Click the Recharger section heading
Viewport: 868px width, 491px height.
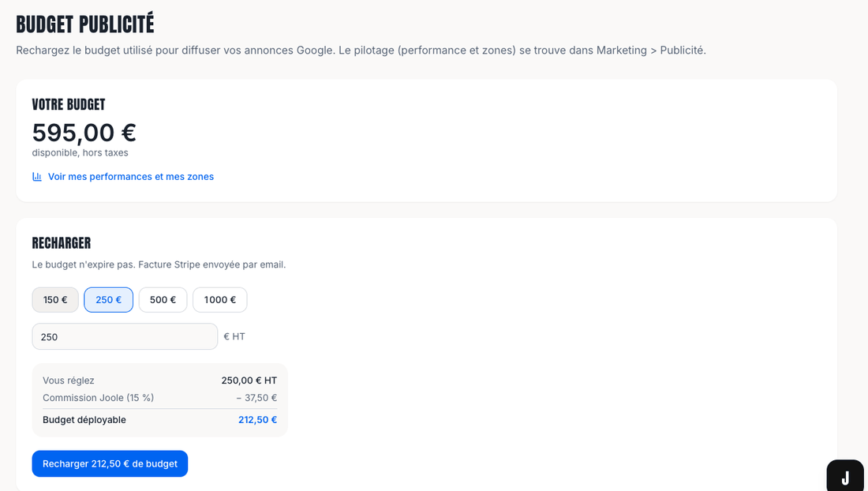(x=62, y=243)
